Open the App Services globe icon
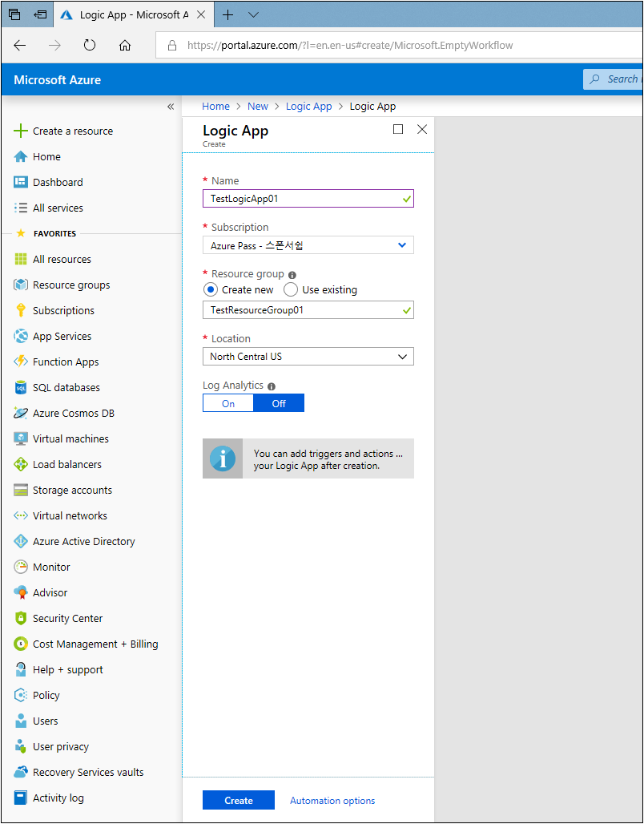Screen dimensions: 644x824 [x=21, y=337]
